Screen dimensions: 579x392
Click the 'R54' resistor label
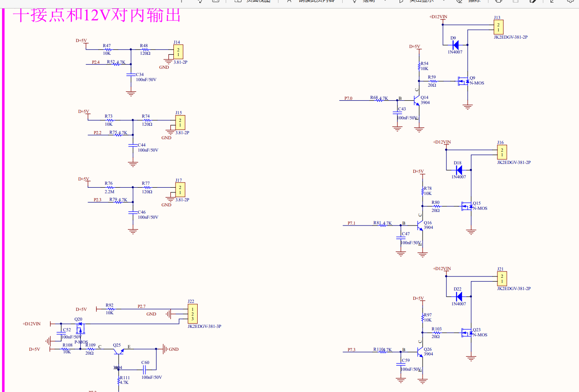(x=424, y=63)
